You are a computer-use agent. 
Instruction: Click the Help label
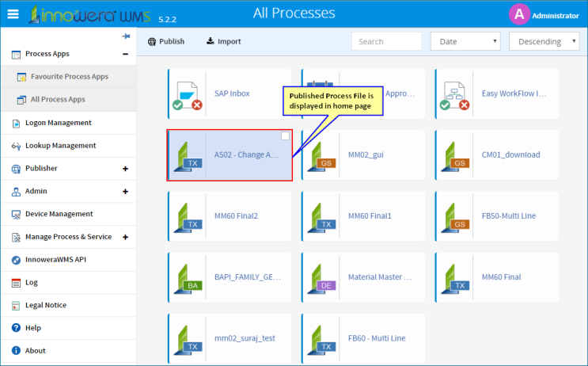(x=33, y=328)
